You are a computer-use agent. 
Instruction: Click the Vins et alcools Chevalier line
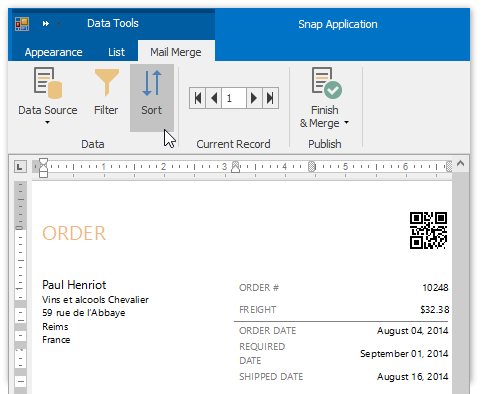(x=95, y=300)
